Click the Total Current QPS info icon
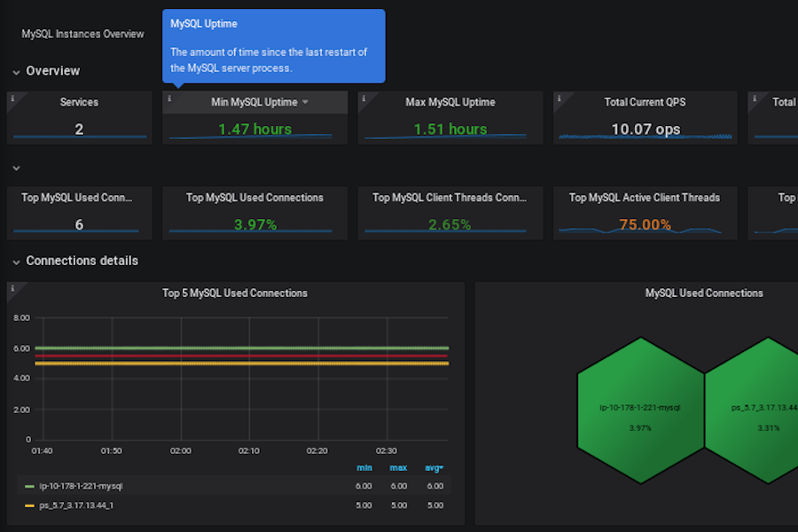Image resolution: width=798 pixels, height=532 pixels. 559,98
